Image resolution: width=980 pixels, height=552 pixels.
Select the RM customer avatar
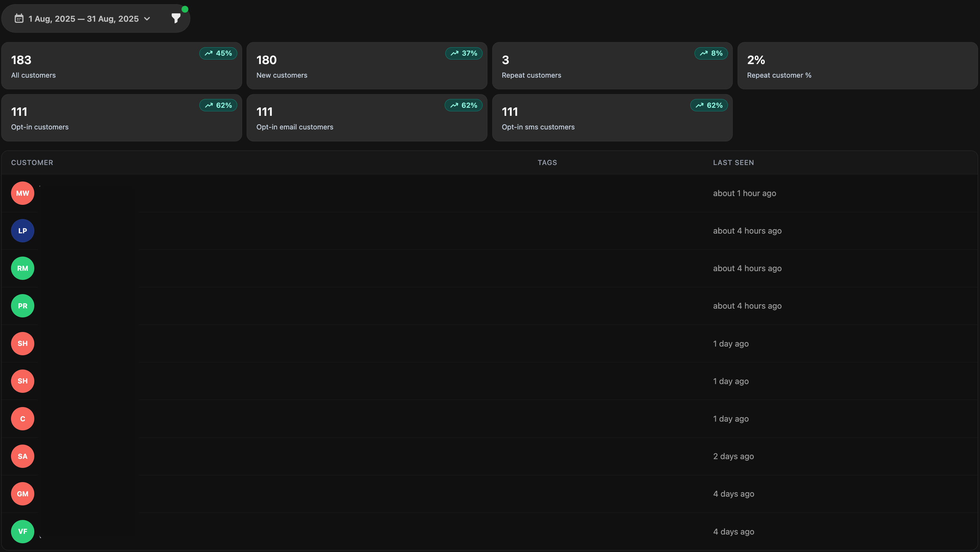coord(22,268)
